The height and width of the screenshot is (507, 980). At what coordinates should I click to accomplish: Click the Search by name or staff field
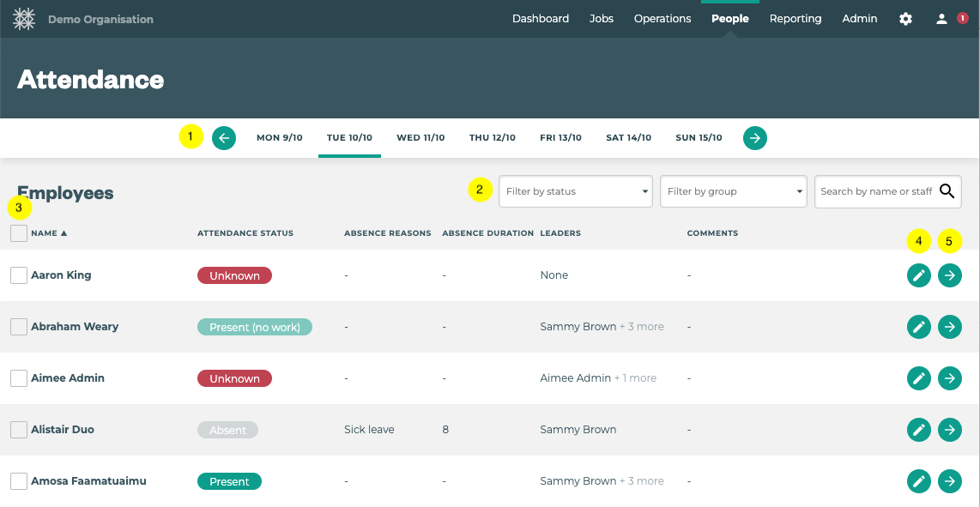pyautogui.click(x=875, y=191)
